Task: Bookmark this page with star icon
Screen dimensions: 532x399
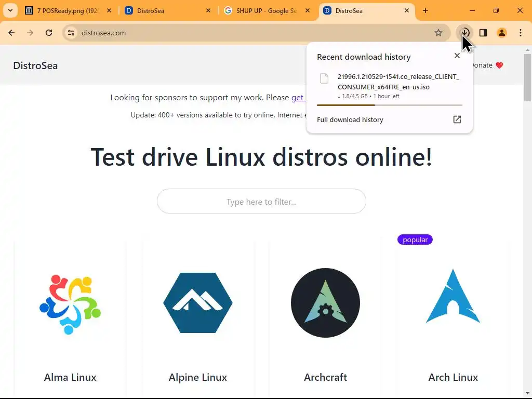Action: tap(438, 33)
